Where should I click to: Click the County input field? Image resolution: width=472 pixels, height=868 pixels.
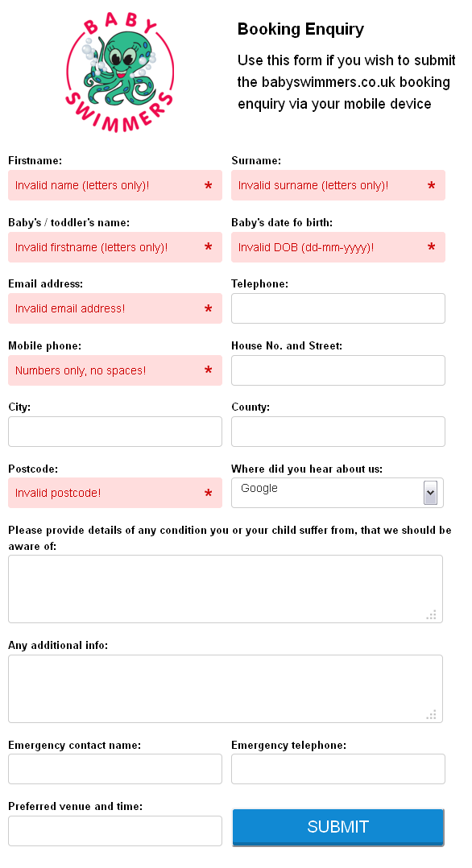338,432
